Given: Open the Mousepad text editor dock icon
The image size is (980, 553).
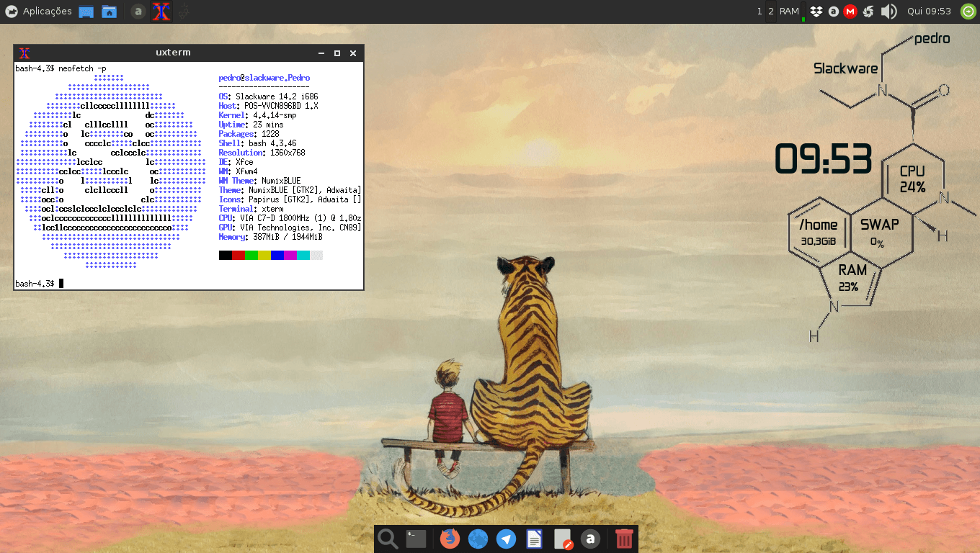Looking at the screenshot, I should (x=562, y=539).
